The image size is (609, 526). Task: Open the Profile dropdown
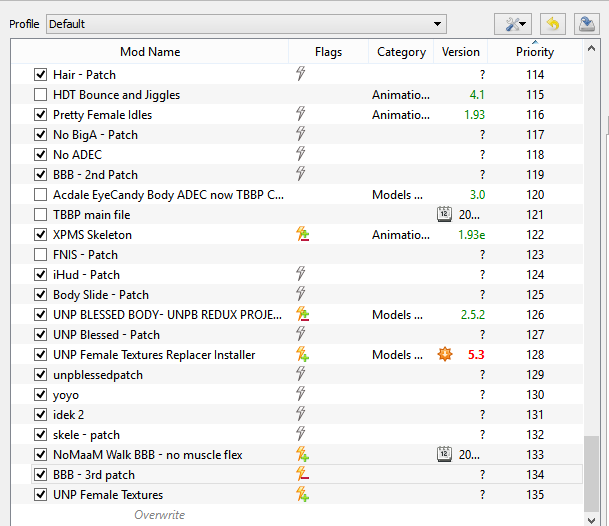pos(246,24)
